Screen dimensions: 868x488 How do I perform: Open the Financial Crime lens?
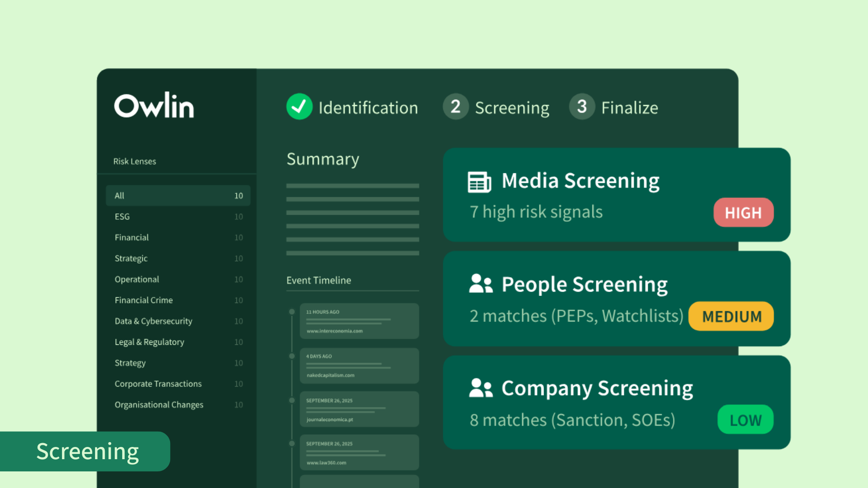144,300
